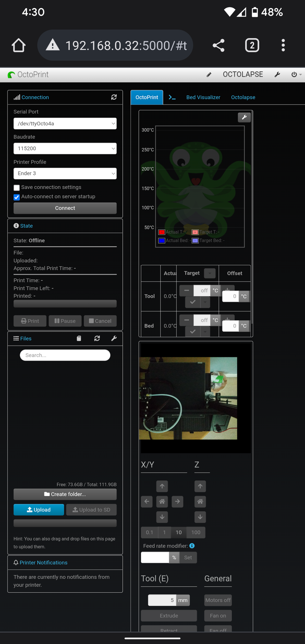The width and height of the screenshot is (305, 644).
Task: Collapse the State panel
Action: point(26,226)
